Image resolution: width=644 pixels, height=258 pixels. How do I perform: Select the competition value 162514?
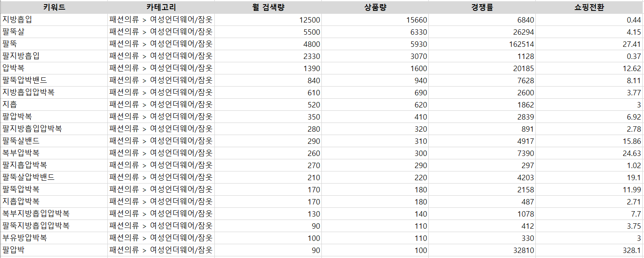482,44
